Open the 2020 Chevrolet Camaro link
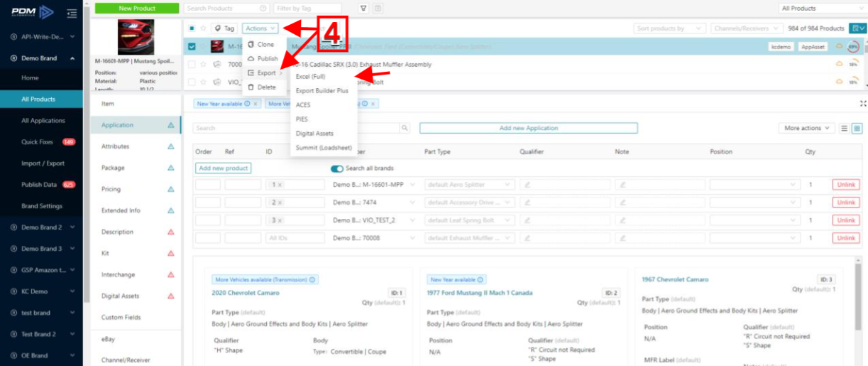The width and height of the screenshot is (868, 366). 246,293
